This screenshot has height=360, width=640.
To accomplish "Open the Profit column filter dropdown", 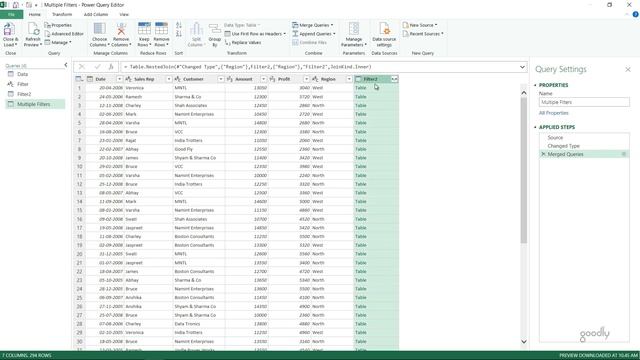I will coord(306,79).
